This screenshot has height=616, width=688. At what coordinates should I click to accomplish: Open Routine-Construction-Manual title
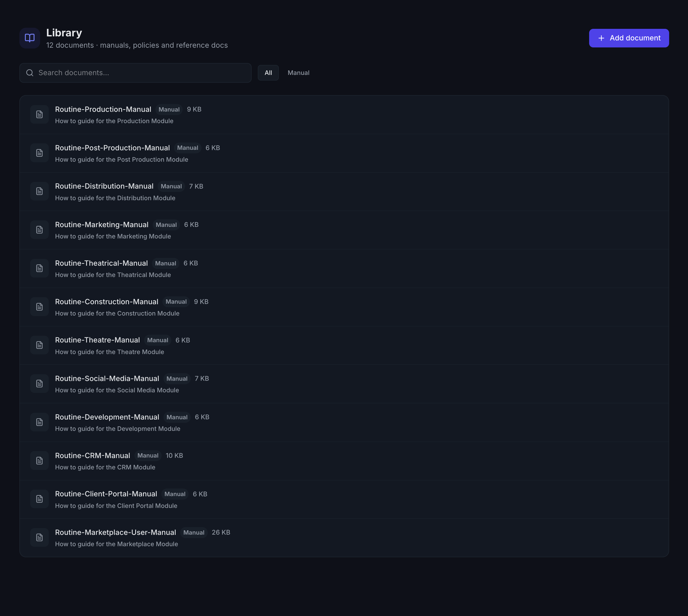[x=107, y=302]
